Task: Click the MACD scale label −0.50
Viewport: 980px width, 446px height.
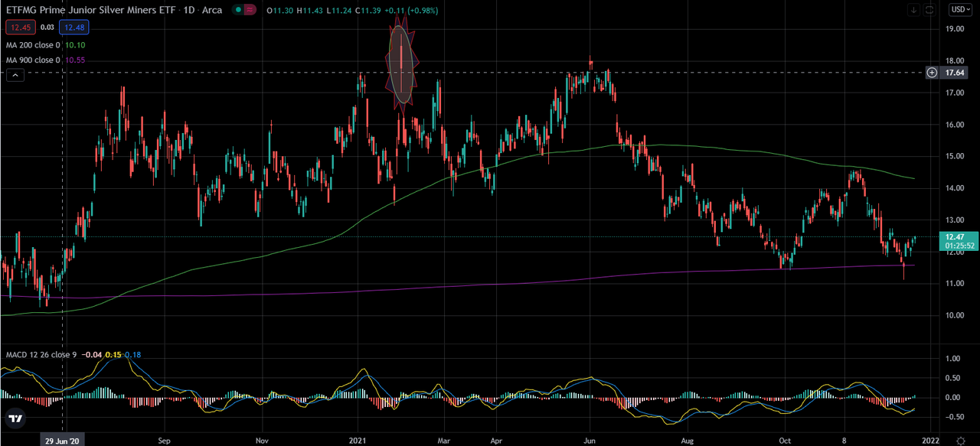Action: [x=953, y=417]
